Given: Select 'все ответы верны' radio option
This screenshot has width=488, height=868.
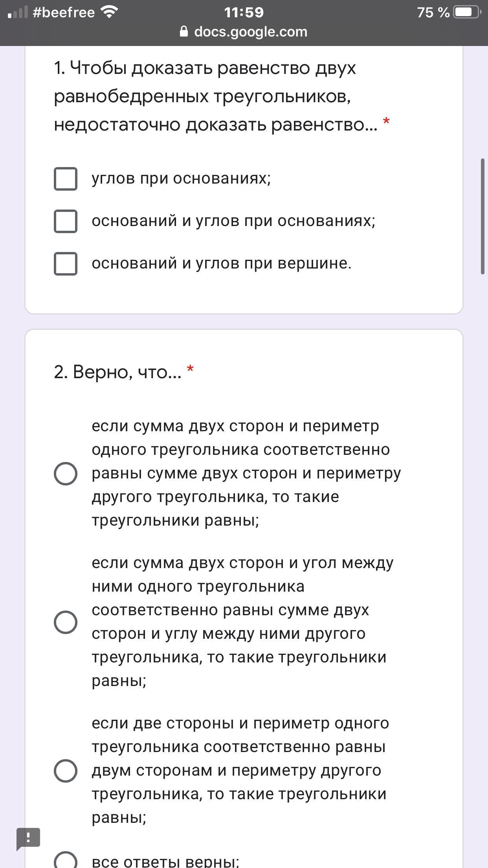Looking at the screenshot, I should tap(66, 861).
